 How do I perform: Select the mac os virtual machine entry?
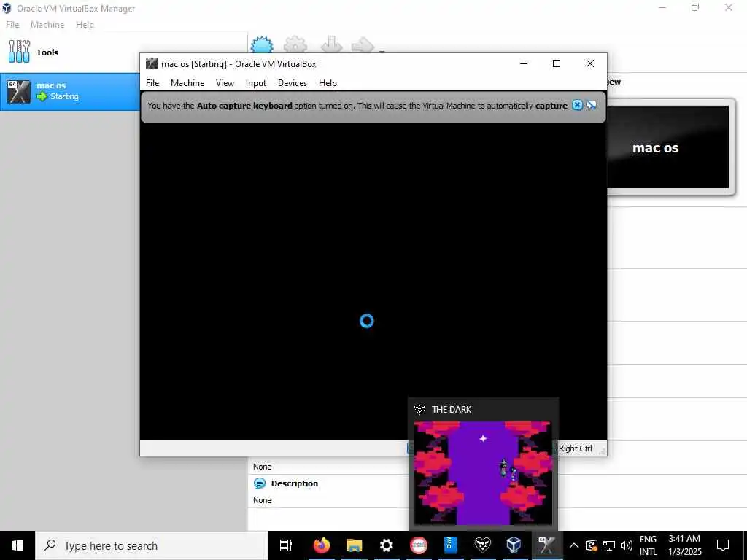click(69, 91)
